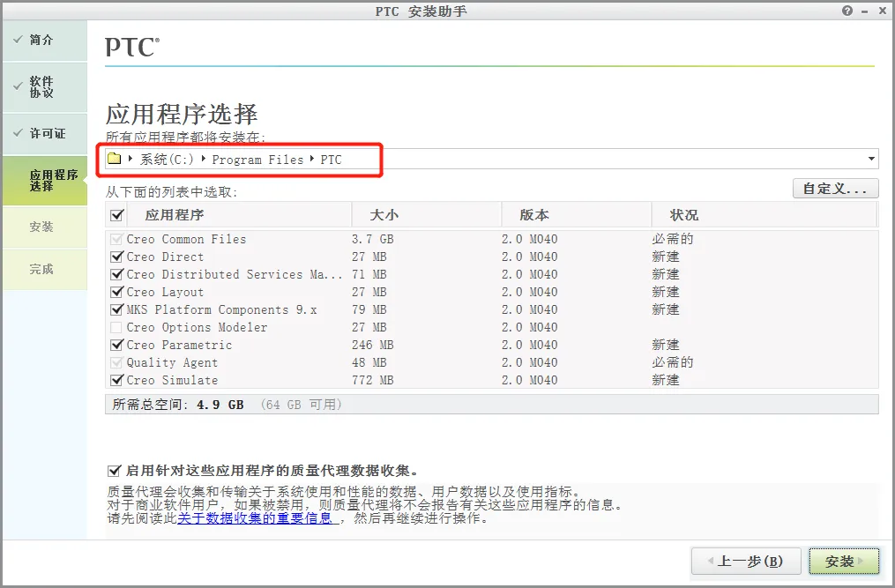
Task: Select the MKS Platform Components 9.x row
Action: (x=491, y=310)
